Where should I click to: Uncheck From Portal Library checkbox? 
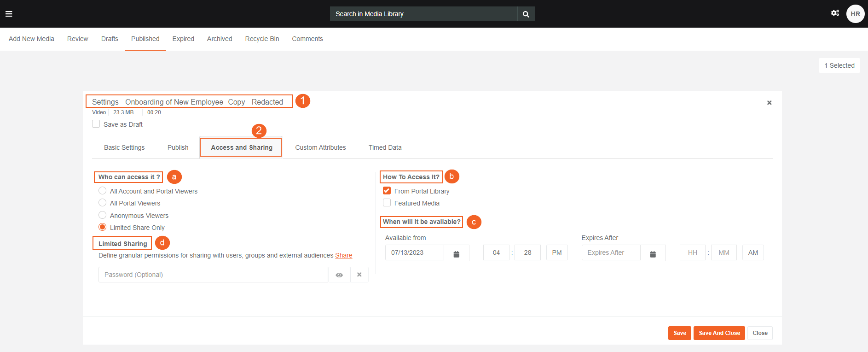[x=387, y=191]
